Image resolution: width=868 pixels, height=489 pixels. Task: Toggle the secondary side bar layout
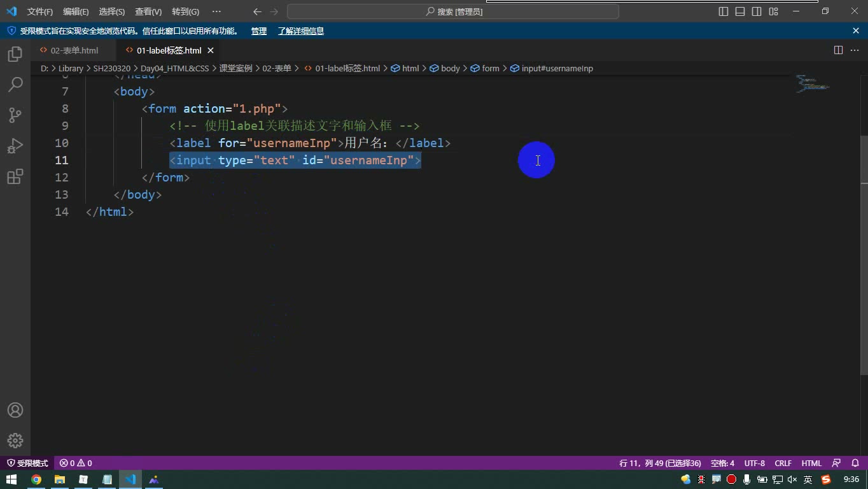tap(757, 11)
